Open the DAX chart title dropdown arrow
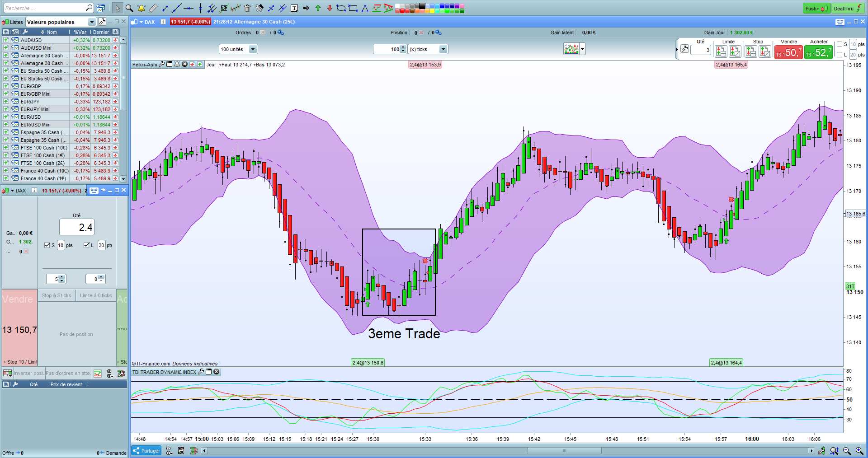 tap(141, 22)
